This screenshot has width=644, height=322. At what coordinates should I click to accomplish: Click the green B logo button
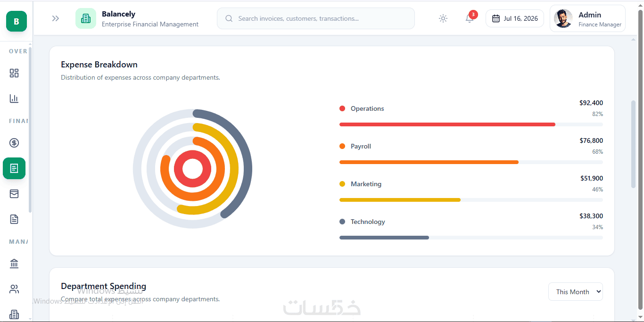click(17, 21)
